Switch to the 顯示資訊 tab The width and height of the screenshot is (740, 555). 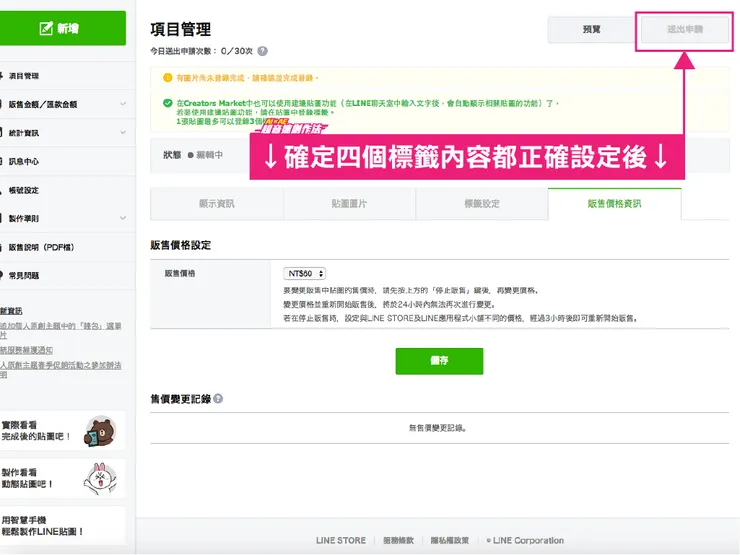(x=217, y=204)
